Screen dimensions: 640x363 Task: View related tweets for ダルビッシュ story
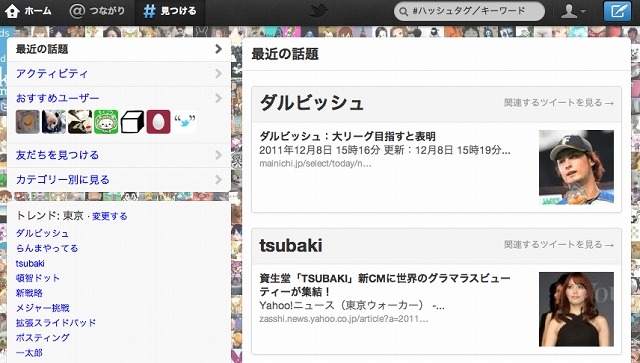click(559, 103)
